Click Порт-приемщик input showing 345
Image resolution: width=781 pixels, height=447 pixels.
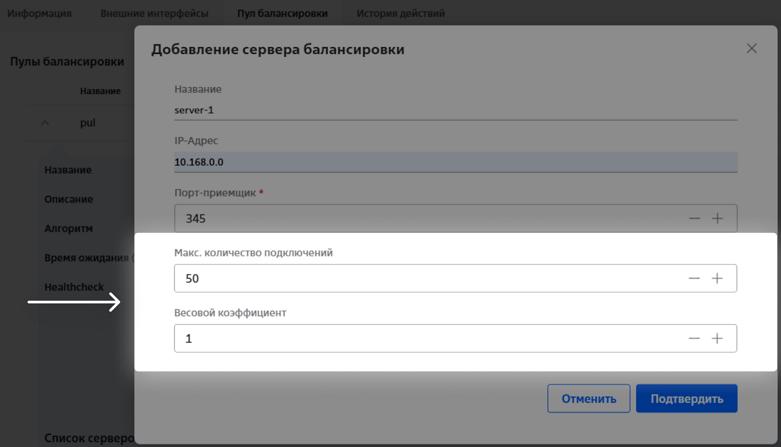tap(425, 218)
